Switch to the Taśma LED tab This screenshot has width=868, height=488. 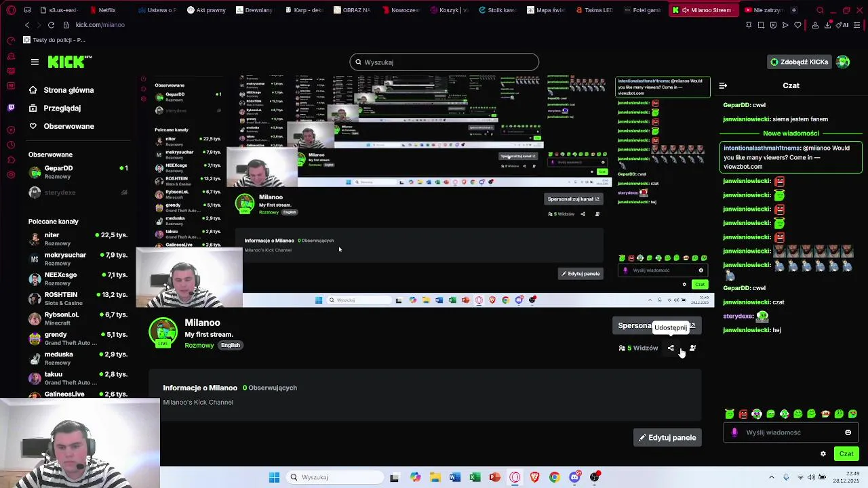tap(594, 10)
